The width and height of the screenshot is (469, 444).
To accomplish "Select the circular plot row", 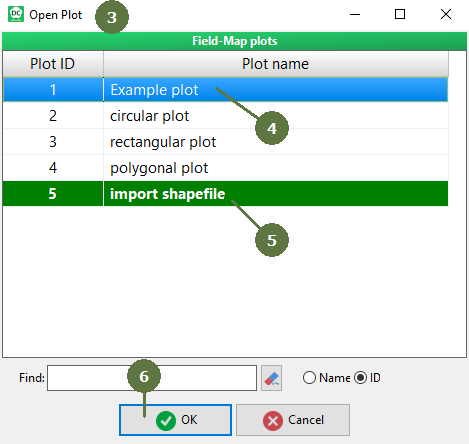I will [x=225, y=116].
